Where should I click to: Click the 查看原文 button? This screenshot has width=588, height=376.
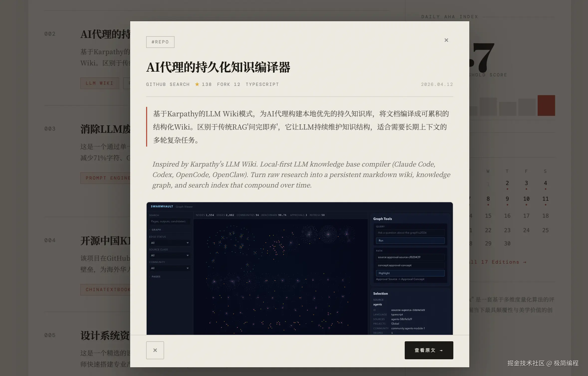(429, 350)
